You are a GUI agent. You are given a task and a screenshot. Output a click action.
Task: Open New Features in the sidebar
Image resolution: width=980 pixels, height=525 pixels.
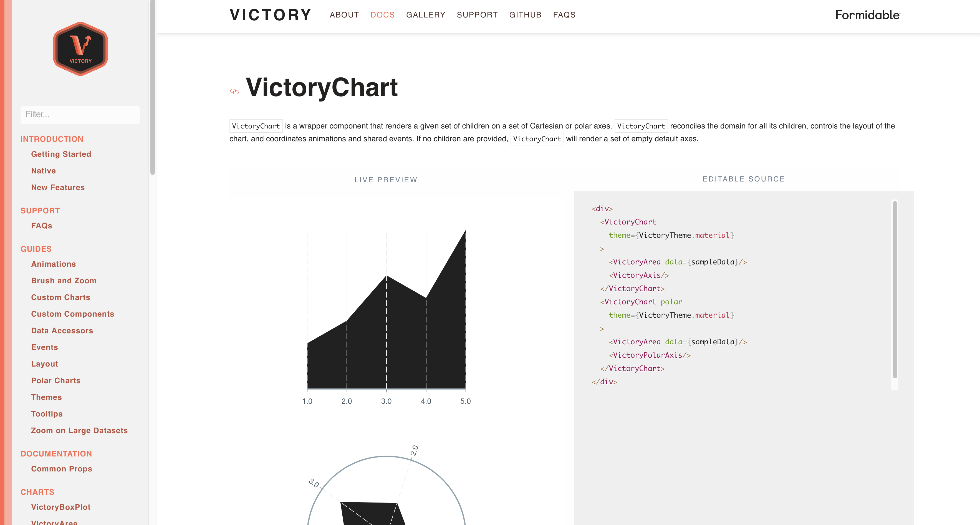point(58,188)
